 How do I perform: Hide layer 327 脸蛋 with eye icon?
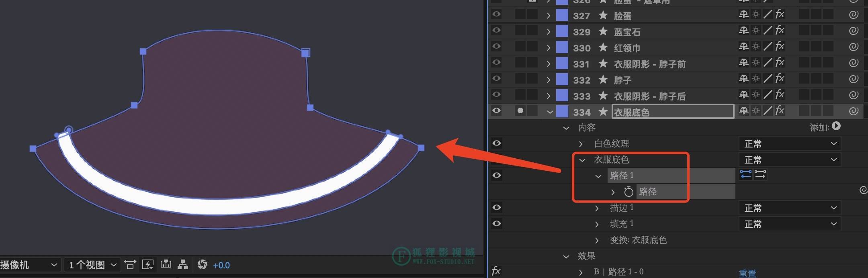tap(497, 14)
